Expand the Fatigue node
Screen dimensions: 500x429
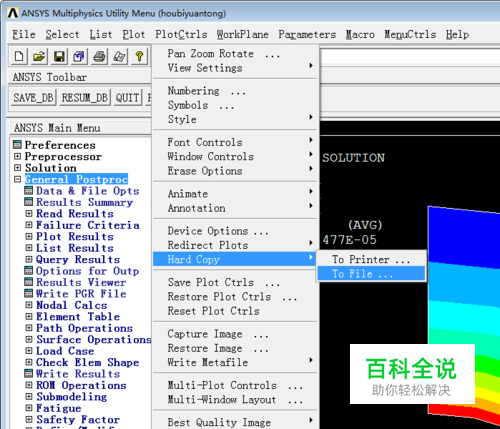[29, 408]
